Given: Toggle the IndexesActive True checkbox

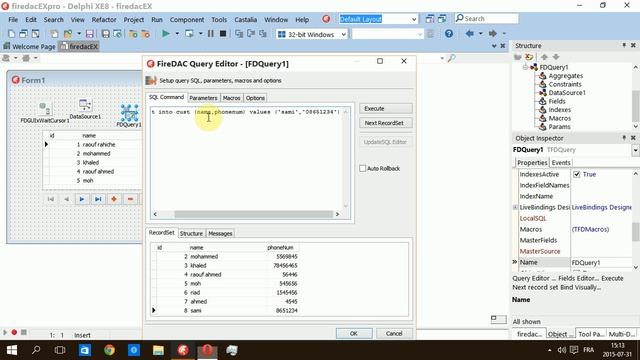Looking at the screenshot, I should (x=576, y=174).
